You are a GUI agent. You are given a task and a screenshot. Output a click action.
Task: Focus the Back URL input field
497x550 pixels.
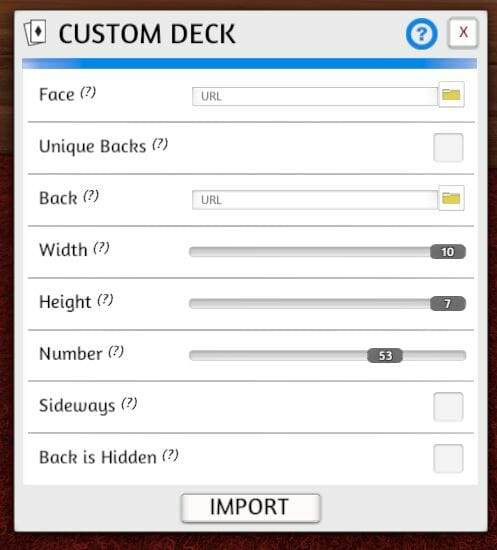click(x=315, y=200)
